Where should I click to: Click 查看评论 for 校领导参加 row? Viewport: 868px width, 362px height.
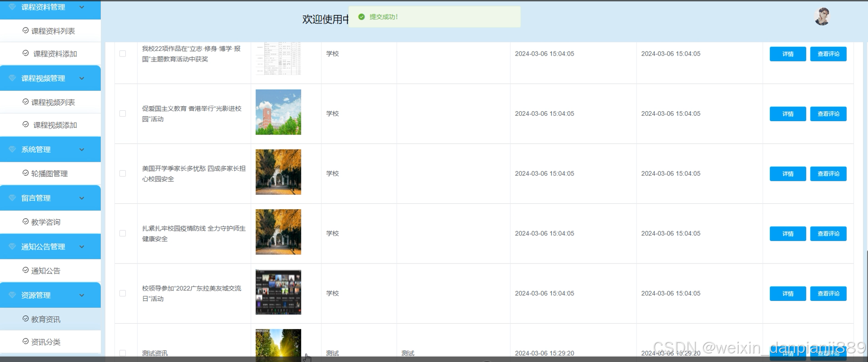pyautogui.click(x=828, y=293)
